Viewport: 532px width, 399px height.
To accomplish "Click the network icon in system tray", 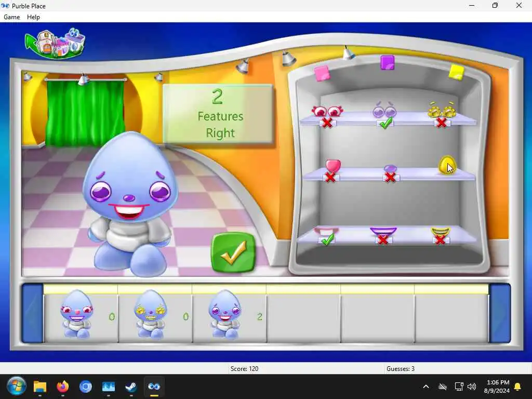I will [x=459, y=387].
